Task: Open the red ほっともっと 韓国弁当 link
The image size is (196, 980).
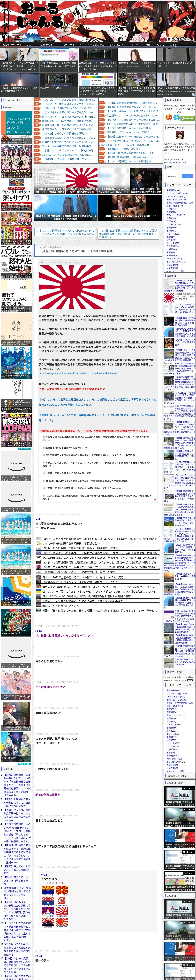Action: coord(97,418)
